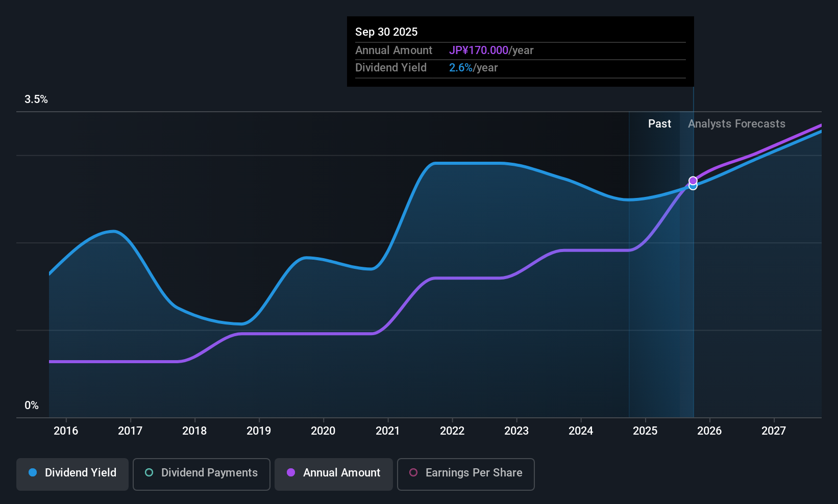Click the 2025 x-axis label
This screenshot has width=838, height=504.
click(x=645, y=431)
